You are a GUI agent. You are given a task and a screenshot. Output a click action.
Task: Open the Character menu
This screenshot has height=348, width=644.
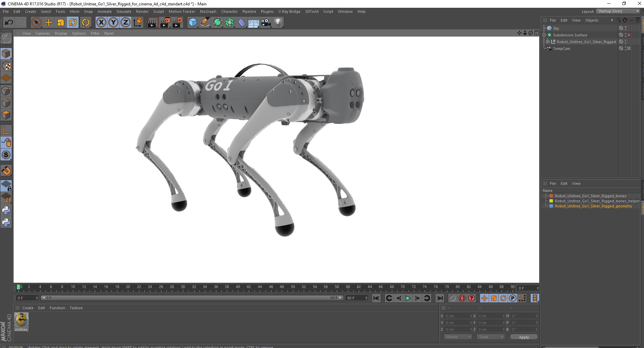coord(229,11)
